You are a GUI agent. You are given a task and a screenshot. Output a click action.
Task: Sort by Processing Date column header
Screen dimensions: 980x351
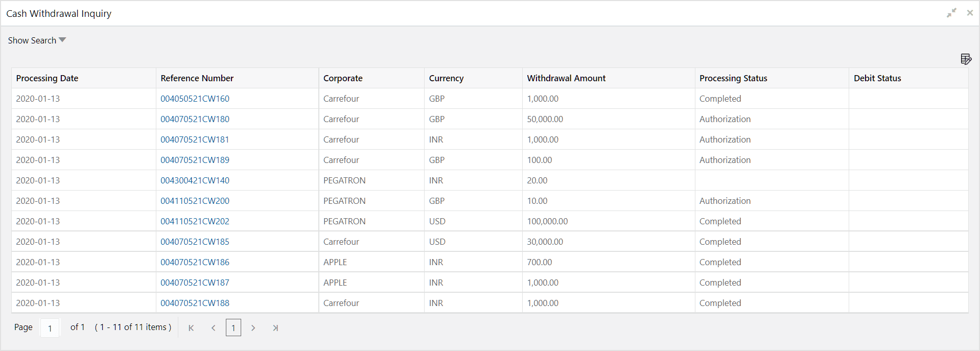47,78
